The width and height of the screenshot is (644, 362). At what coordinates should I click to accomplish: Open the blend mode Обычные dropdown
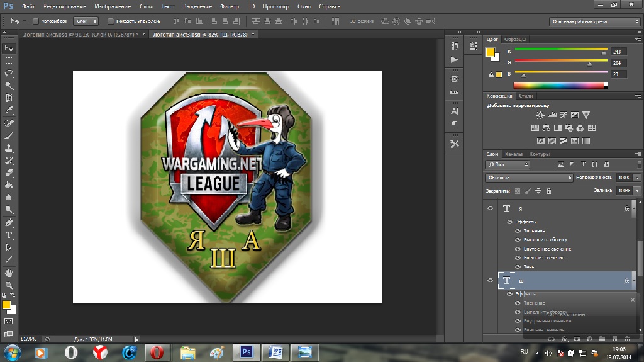pos(529,178)
